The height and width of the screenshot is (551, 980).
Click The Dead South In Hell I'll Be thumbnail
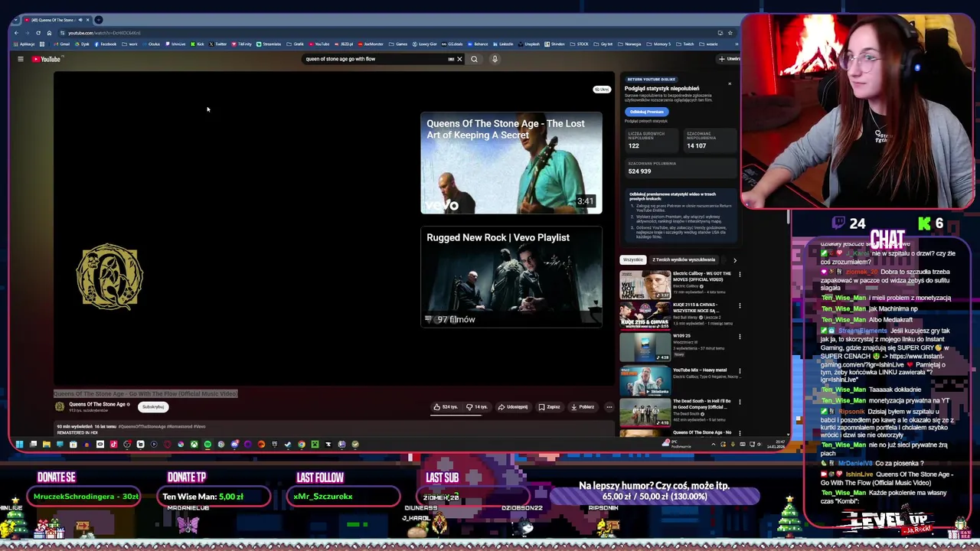[645, 412]
